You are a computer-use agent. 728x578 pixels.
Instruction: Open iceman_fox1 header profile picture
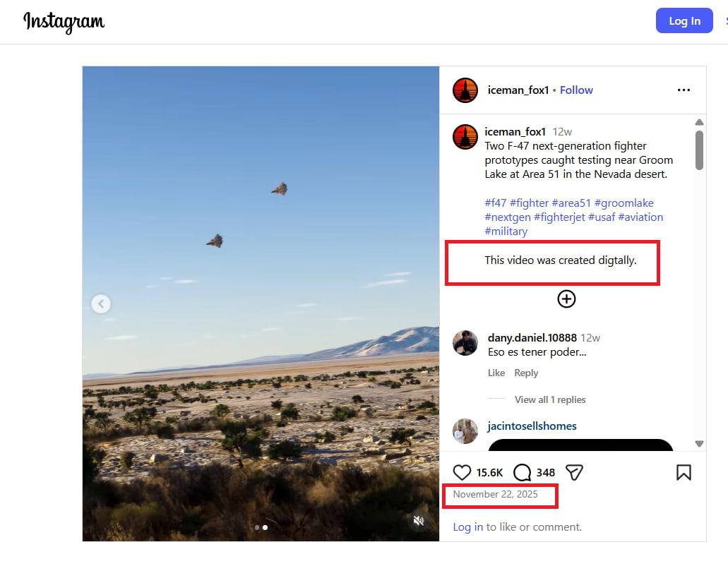click(x=465, y=90)
